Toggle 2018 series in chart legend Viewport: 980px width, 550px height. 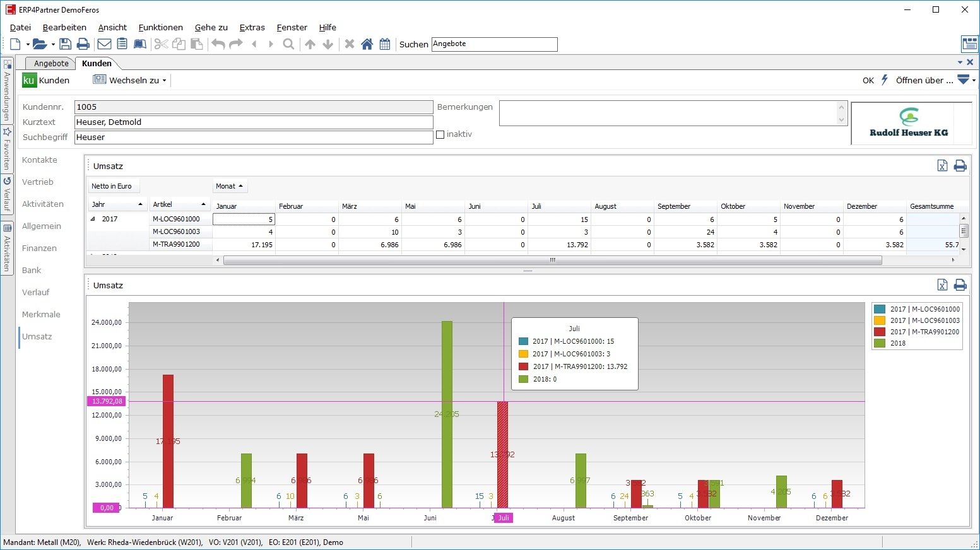pos(897,343)
